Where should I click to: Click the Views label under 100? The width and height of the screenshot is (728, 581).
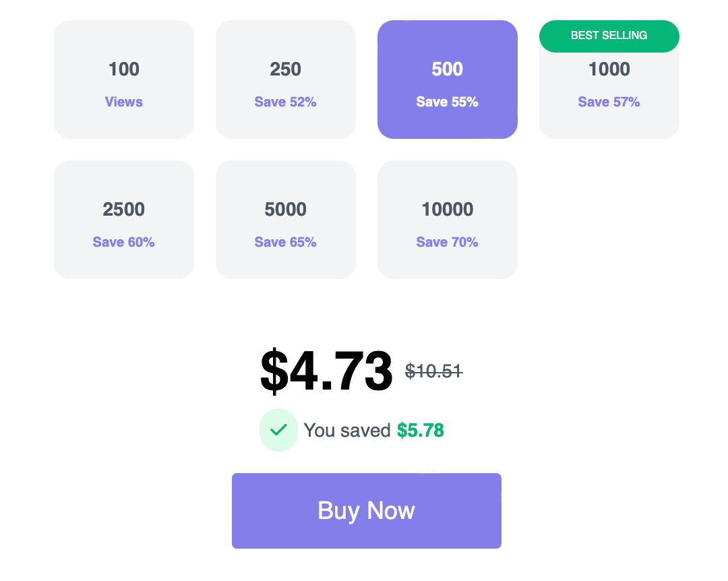tap(124, 102)
